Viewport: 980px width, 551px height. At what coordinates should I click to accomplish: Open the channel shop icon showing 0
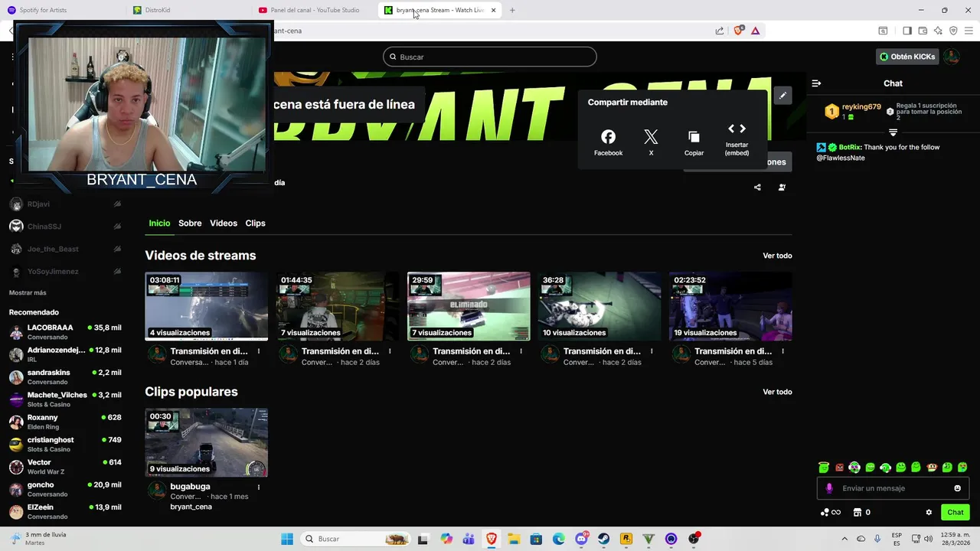(x=861, y=513)
